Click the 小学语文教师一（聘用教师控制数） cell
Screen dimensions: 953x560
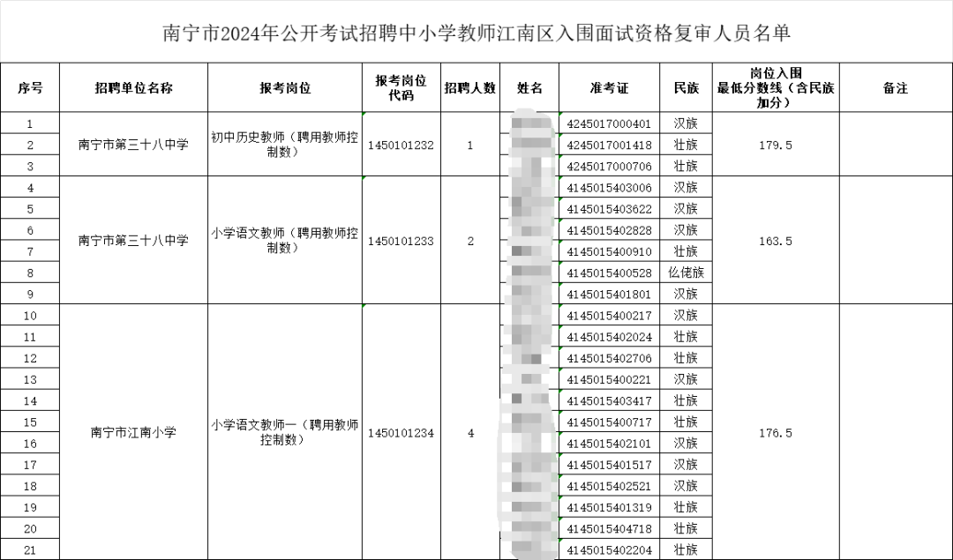tap(285, 432)
